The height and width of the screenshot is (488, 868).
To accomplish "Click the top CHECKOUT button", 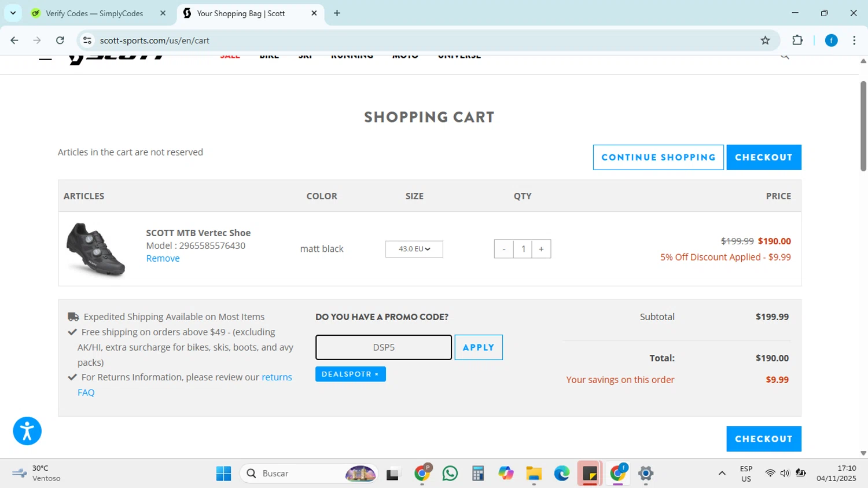I will coord(764,157).
